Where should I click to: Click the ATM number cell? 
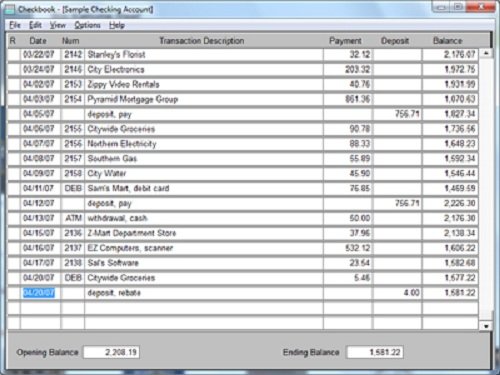[x=73, y=218]
